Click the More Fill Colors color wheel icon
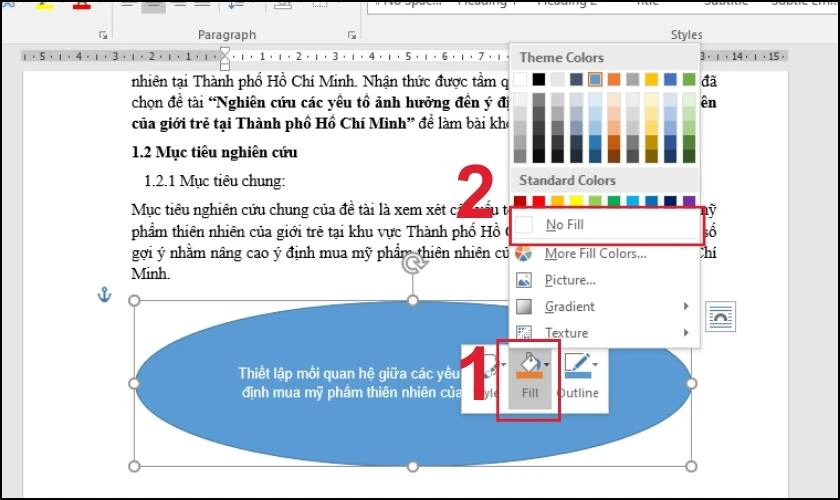Screen dimensions: 840x500 (523, 253)
